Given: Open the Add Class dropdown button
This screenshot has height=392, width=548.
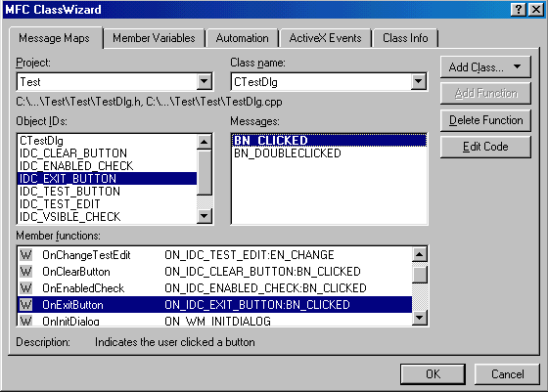Looking at the screenshot, I should tap(485, 67).
